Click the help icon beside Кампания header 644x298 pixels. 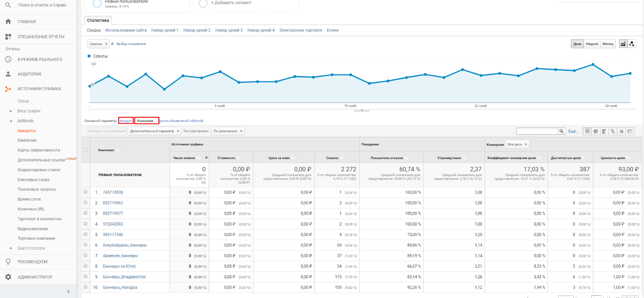(x=118, y=150)
